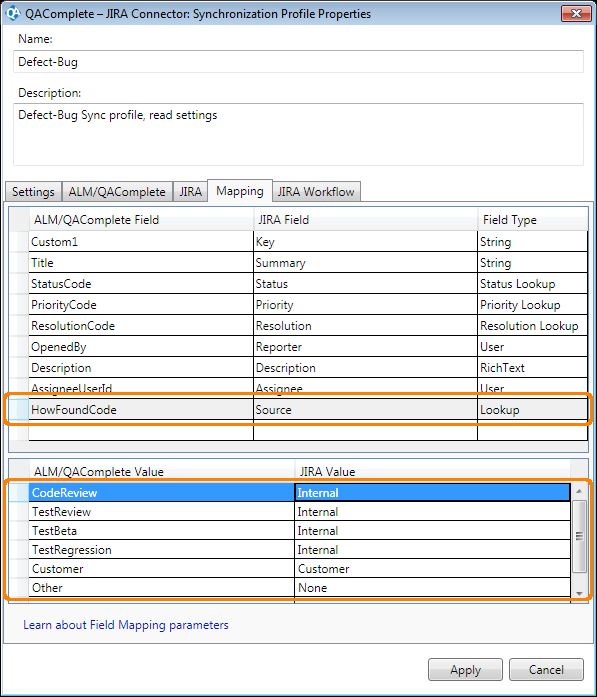Select the OpenedBy field cell

141,347
